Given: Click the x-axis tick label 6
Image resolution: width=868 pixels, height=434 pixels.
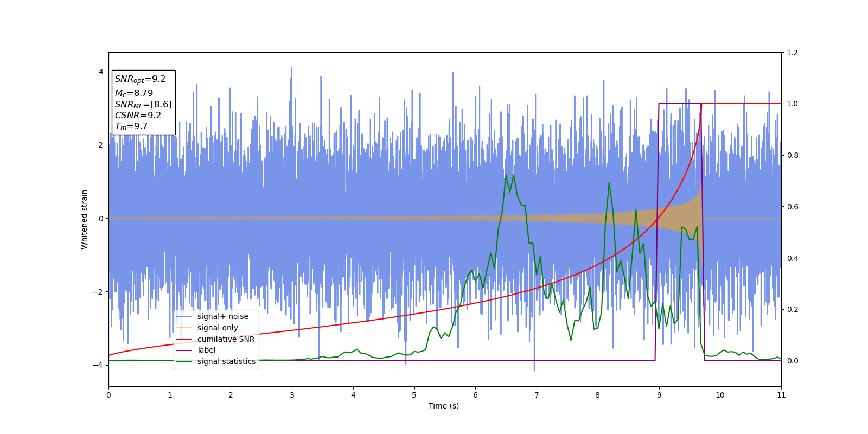Looking at the screenshot, I should point(475,395).
